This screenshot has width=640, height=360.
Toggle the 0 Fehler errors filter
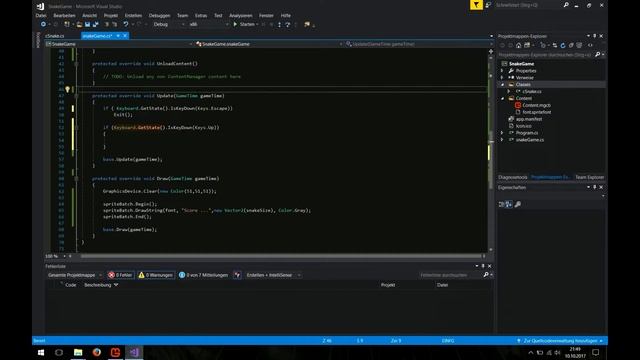coord(120,275)
